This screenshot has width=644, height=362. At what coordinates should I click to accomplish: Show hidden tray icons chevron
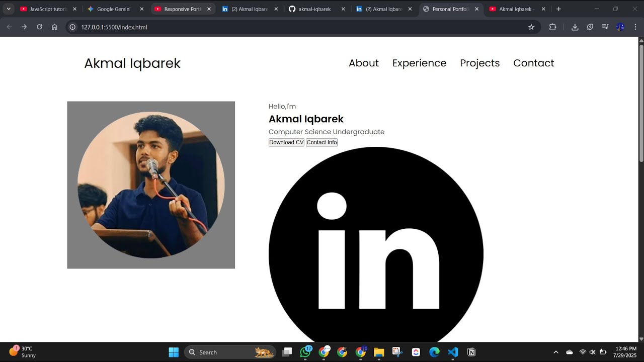click(556, 352)
